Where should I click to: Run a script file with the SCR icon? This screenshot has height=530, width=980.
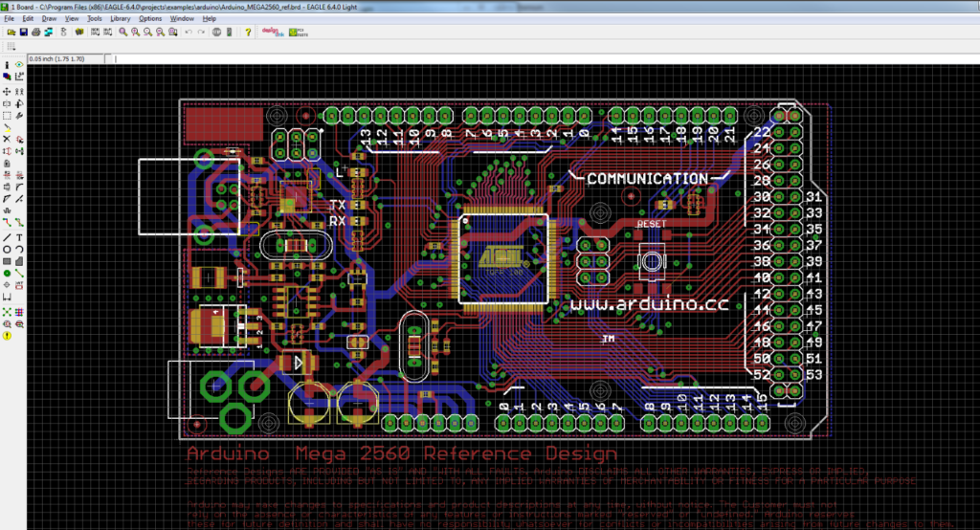point(95,32)
